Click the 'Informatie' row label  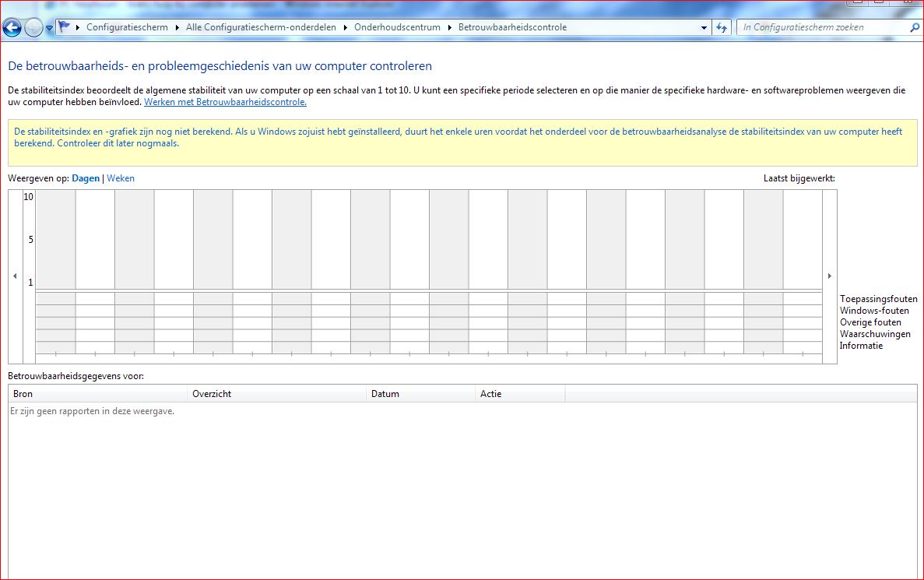click(x=861, y=346)
